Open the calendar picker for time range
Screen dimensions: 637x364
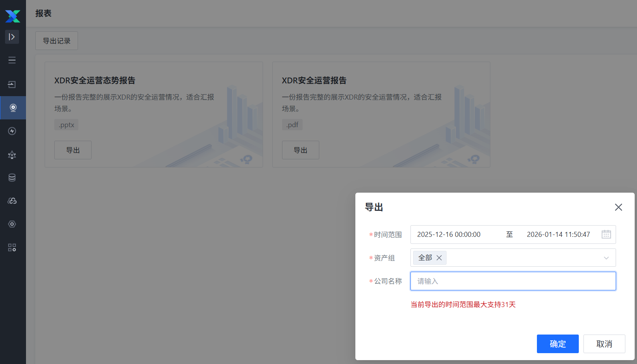click(606, 235)
